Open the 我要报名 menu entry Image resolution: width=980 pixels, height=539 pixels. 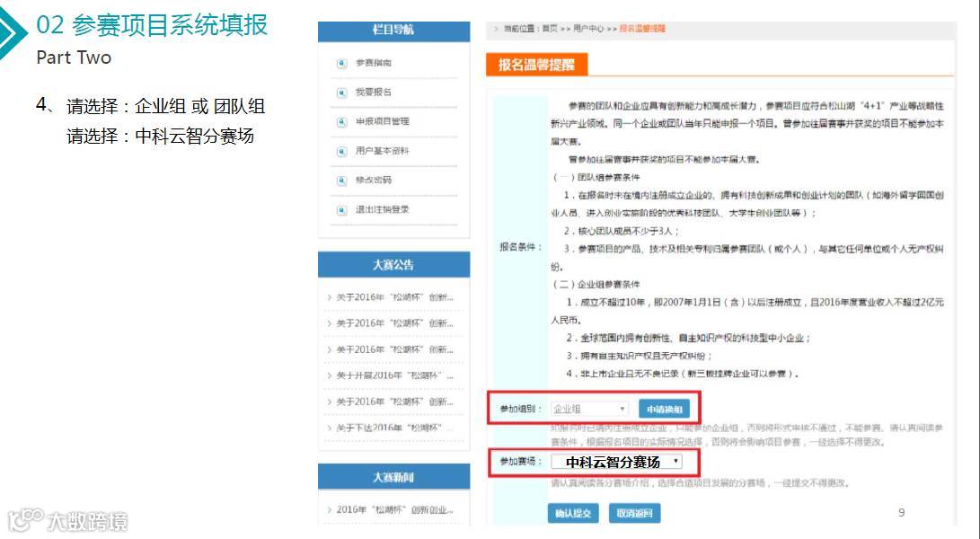374,92
